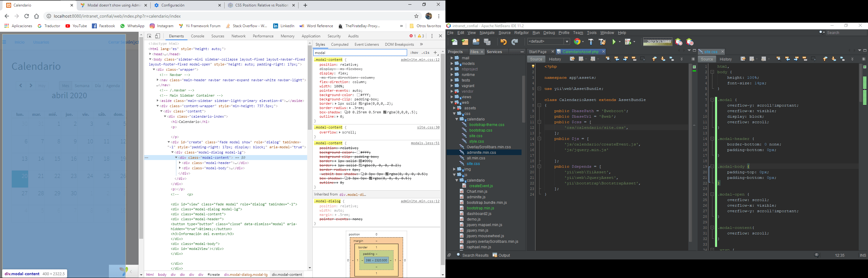The width and height of the screenshot is (868, 278).
Task: Show more Styles pane tabs chevron
Action: 421,44
